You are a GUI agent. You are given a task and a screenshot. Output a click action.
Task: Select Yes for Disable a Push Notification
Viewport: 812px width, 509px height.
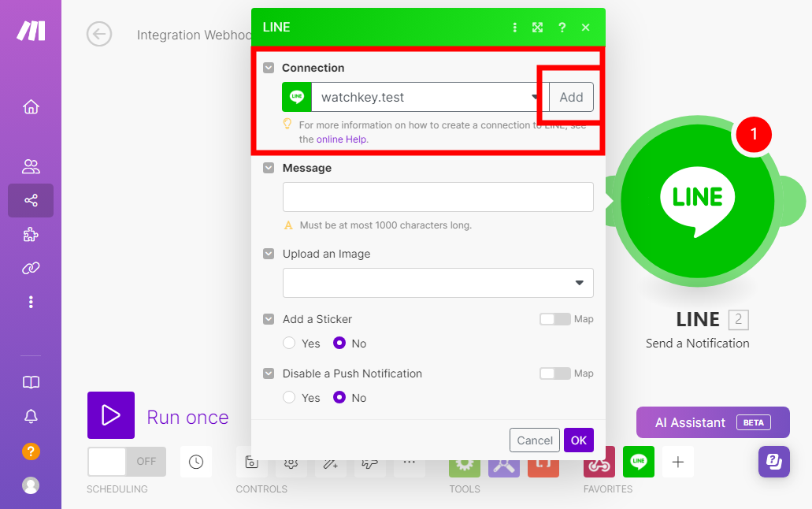coord(289,398)
